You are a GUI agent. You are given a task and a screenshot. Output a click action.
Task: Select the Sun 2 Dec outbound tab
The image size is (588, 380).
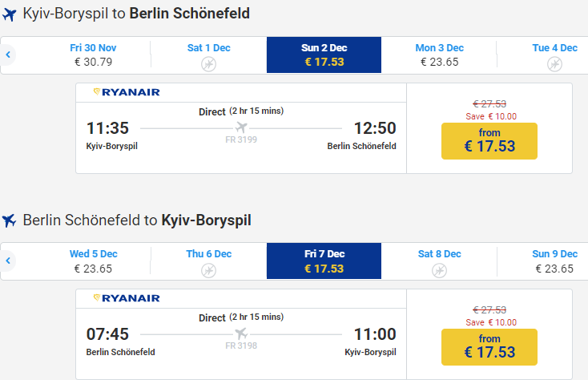(324, 55)
